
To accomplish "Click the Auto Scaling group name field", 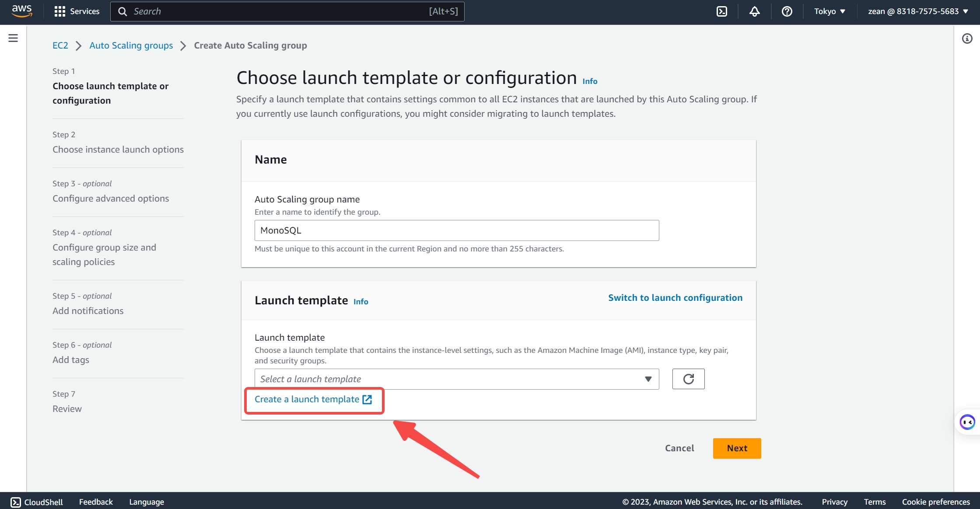I will point(457,230).
